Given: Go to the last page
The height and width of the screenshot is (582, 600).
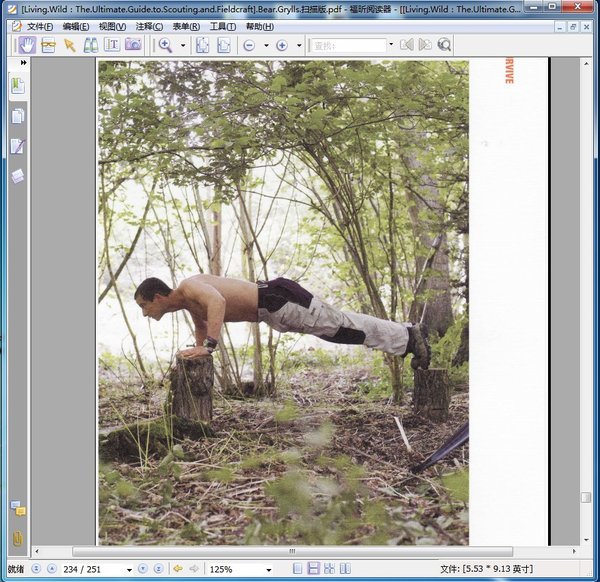Looking at the screenshot, I should coord(158,569).
